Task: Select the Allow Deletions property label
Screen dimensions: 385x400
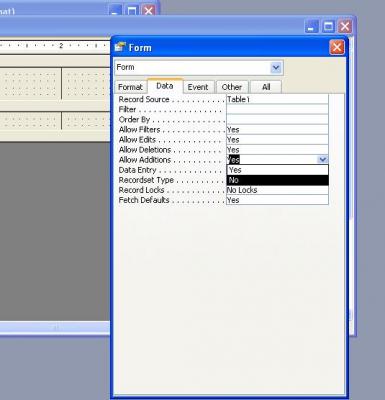Action: click(x=145, y=150)
